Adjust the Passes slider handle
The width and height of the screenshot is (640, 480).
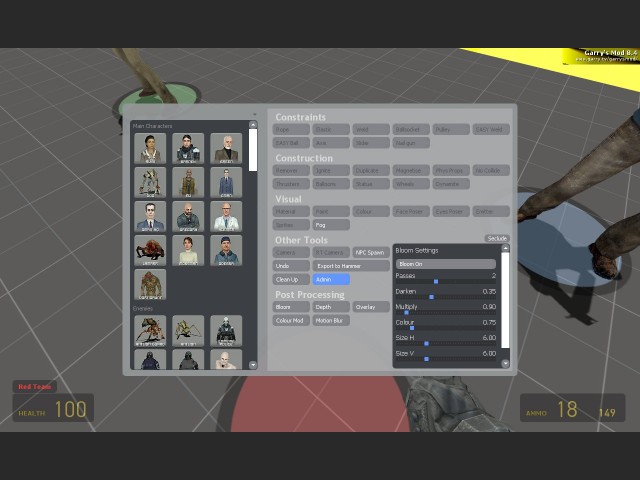click(436, 282)
